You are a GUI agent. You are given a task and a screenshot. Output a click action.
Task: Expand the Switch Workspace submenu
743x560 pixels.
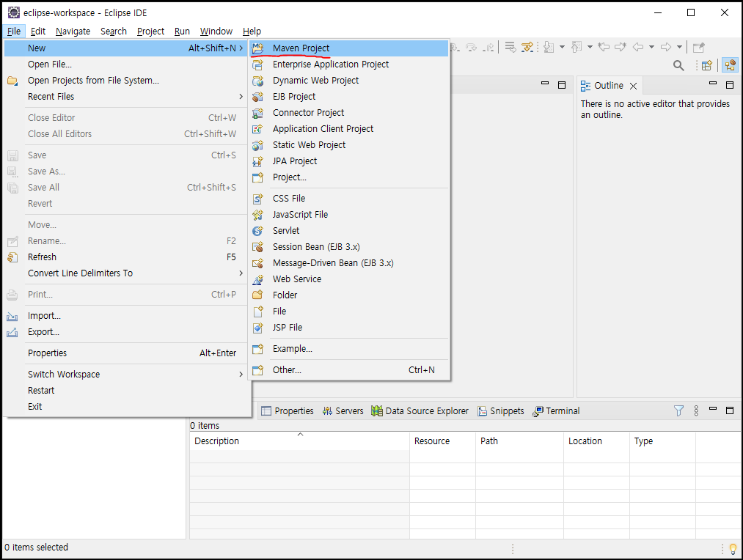tap(241, 375)
